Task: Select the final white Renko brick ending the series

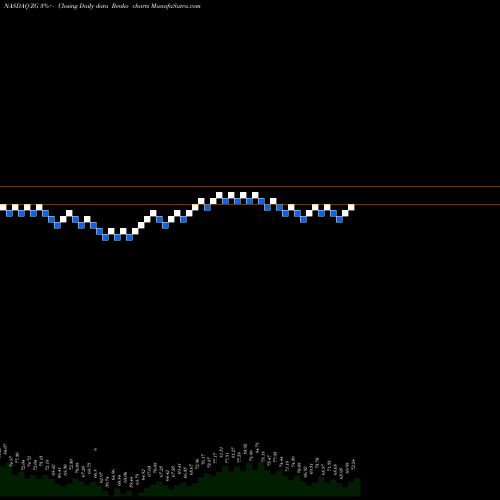Action: 351,207
